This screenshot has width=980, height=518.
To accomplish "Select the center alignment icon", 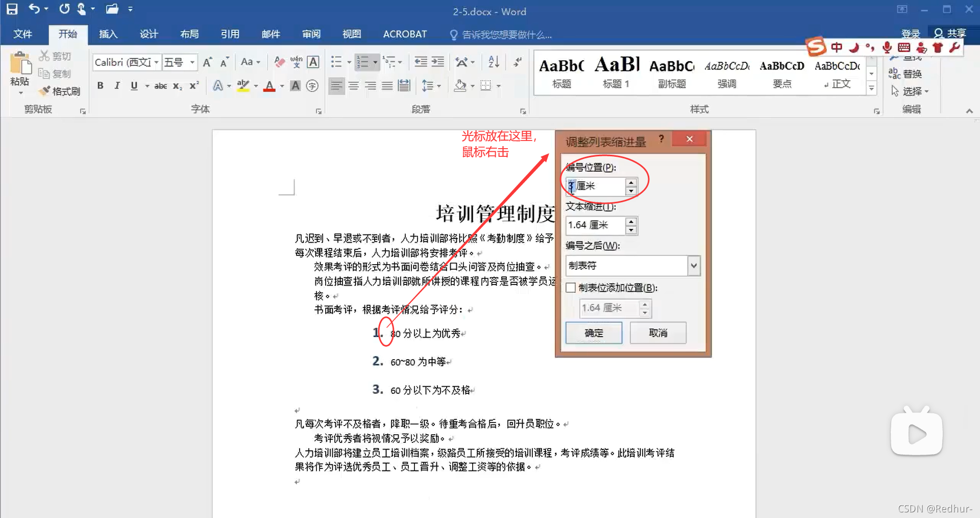I will tap(354, 86).
